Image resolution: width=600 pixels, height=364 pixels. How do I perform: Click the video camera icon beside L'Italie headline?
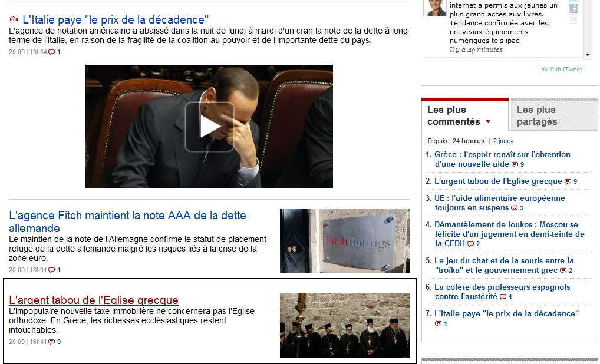click(x=14, y=19)
